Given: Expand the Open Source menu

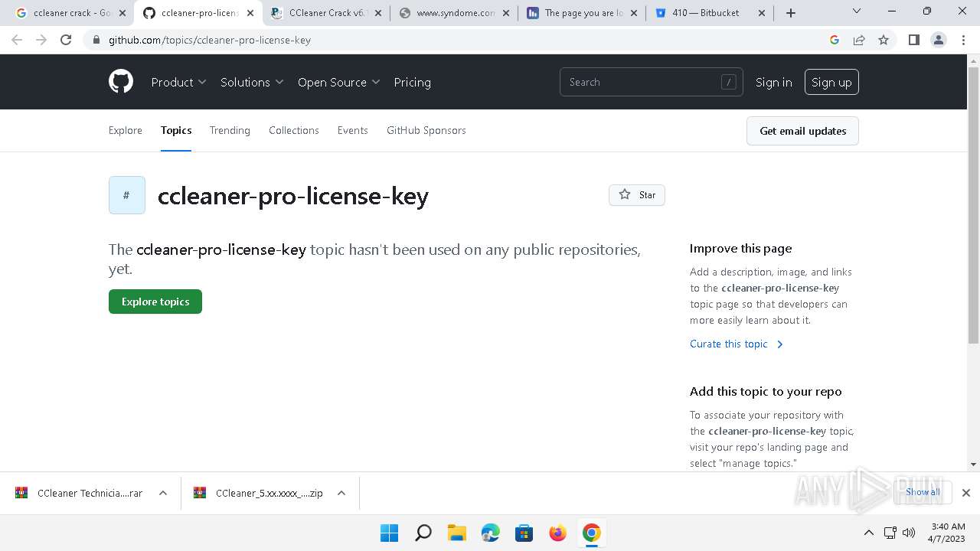Looking at the screenshot, I should pyautogui.click(x=339, y=82).
